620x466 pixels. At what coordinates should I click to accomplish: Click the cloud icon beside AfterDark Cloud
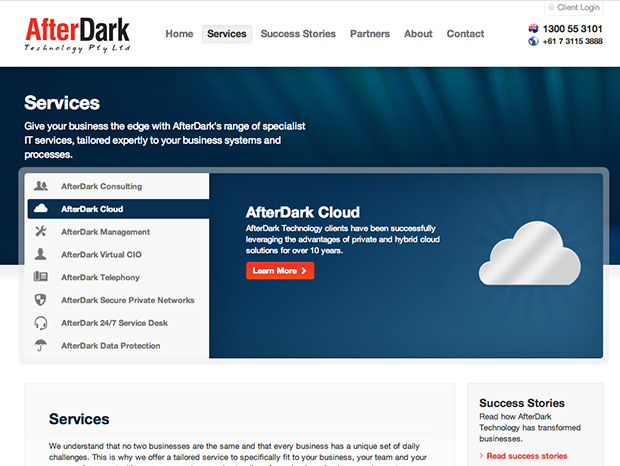[41, 208]
